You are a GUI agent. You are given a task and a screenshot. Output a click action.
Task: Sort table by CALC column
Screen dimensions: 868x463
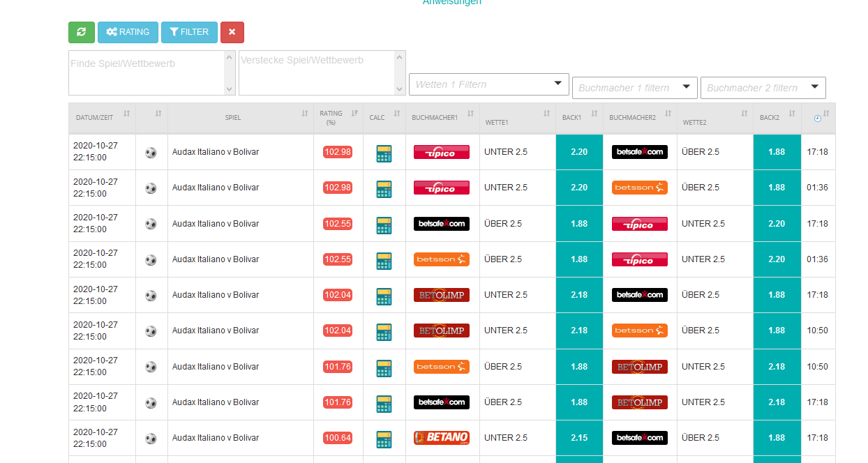384,118
